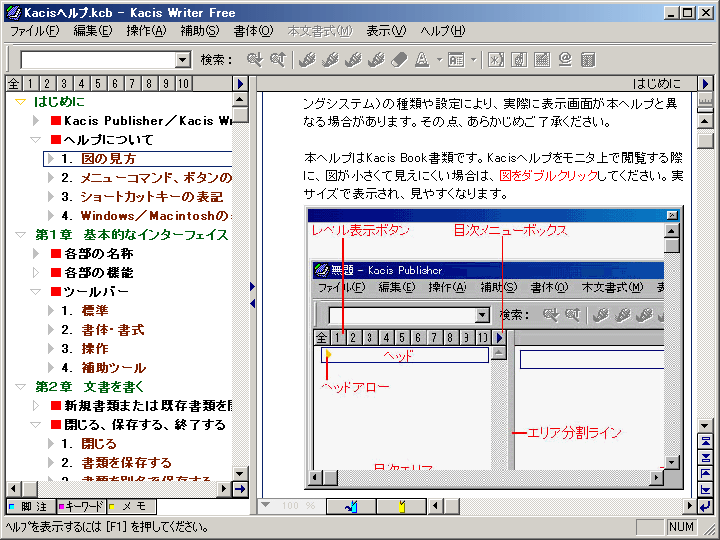Click the text frame style icon
This screenshot has width=720, height=540.
[x=456, y=60]
